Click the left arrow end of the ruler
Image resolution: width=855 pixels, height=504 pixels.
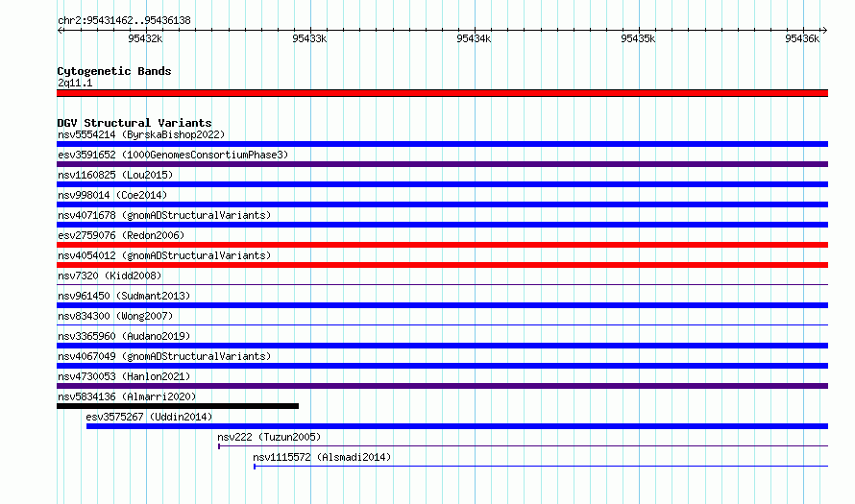(x=60, y=31)
